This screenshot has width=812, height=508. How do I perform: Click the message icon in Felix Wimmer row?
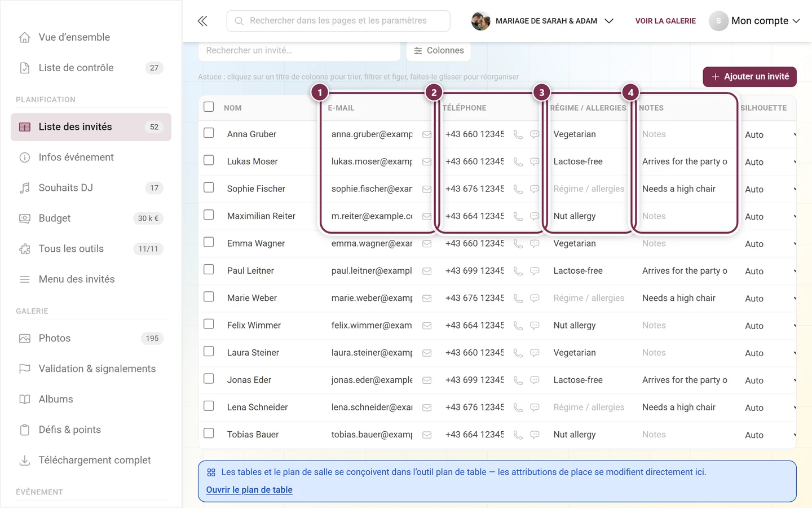pos(535,325)
